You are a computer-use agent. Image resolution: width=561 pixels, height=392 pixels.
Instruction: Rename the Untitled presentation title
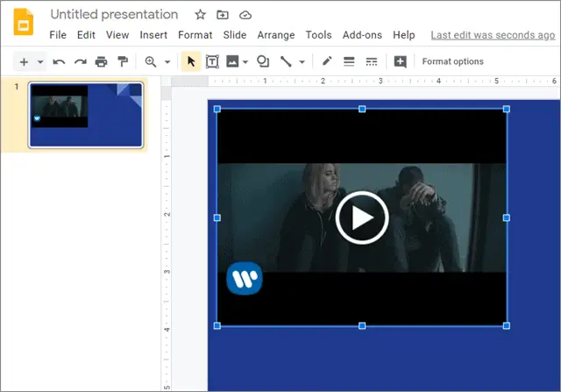tap(114, 14)
